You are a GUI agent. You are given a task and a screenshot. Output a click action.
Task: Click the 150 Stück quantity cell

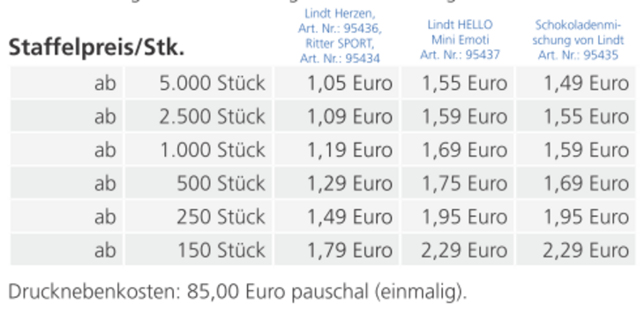pyautogui.click(x=198, y=250)
